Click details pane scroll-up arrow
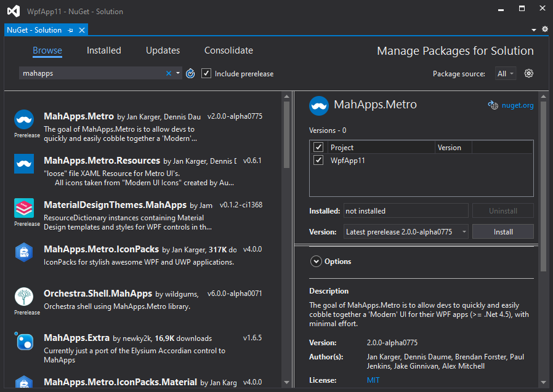Image resolution: width=553 pixels, height=392 pixels. coord(543,96)
